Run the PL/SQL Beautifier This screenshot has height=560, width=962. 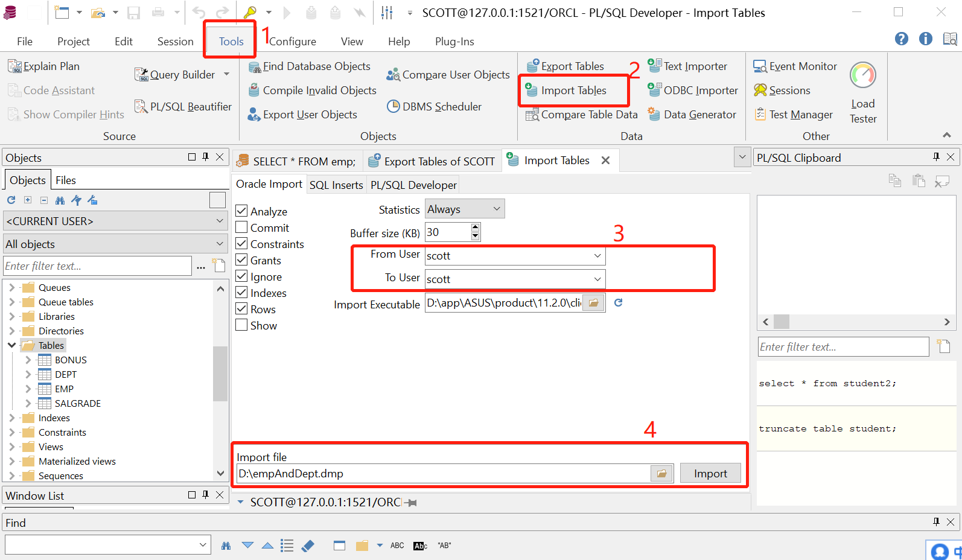(x=183, y=107)
